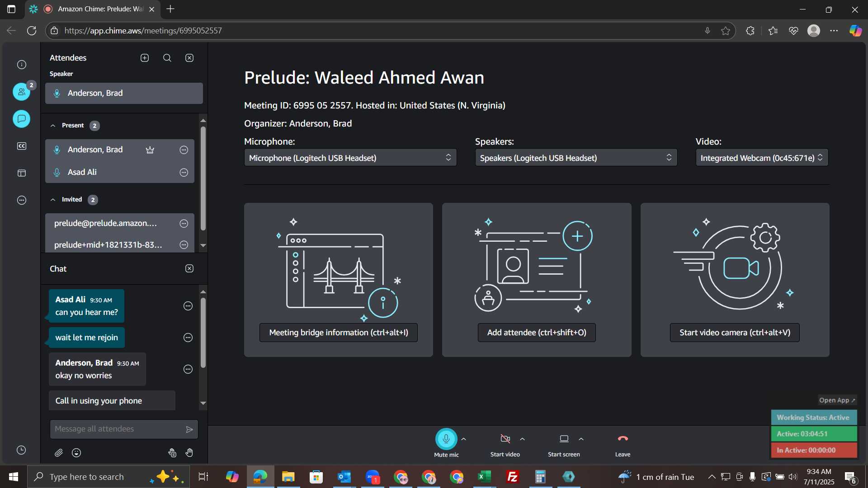Viewport: 868px width, 488px height.
Task: Open options for Asad Ali attendee
Action: (x=184, y=172)
